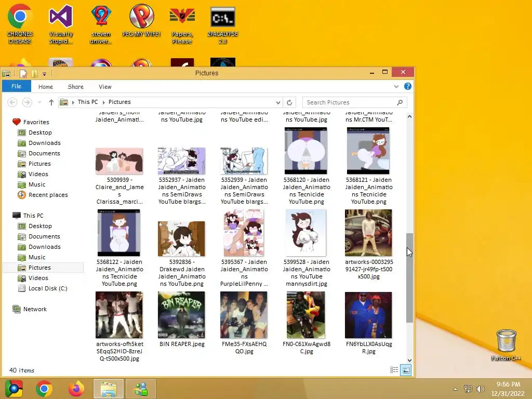Select the FMe35-FXsAEHQQO.jpg thumbnail
Image resolution: width=532 pixels, height=399 pixels.
pos(244,315)
